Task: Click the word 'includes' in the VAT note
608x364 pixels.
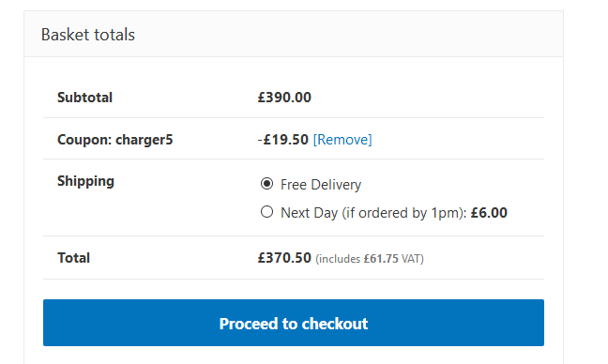Action: coord(340,259)
